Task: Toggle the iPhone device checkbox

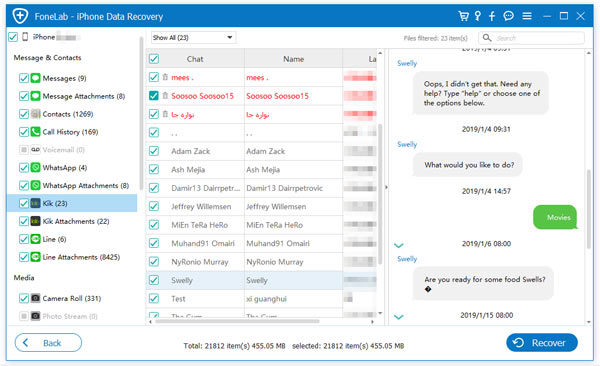Action: 13,37
